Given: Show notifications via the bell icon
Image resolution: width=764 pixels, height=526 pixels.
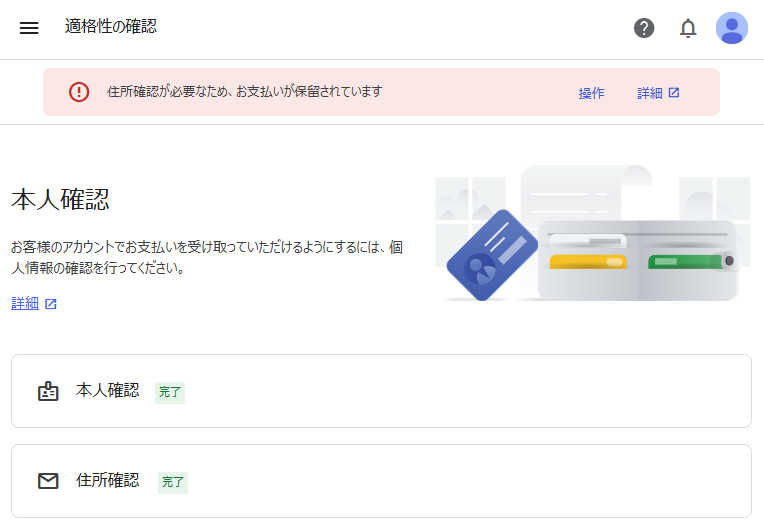Looking at the screenshot, I should pos(688,28).
